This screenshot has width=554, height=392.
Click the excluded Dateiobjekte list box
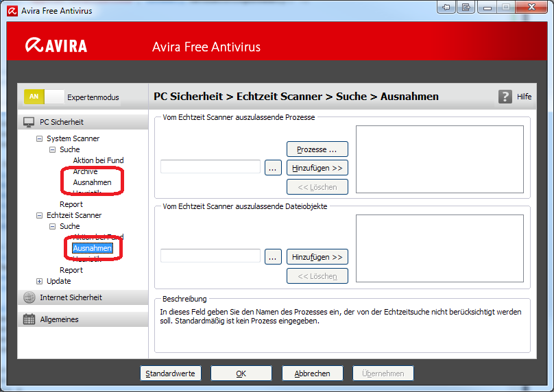[439, 248]
